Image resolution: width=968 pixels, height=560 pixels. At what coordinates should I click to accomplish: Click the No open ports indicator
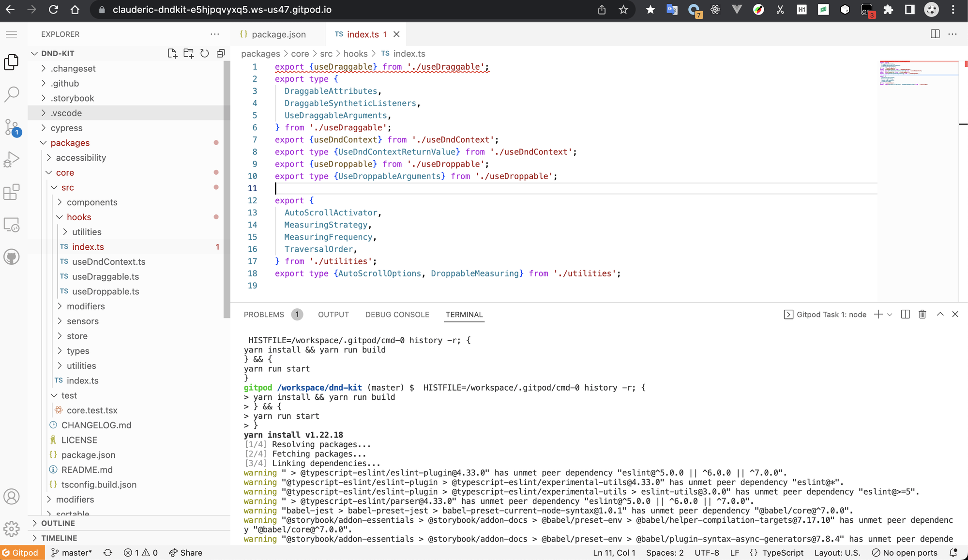pos(904,553)
